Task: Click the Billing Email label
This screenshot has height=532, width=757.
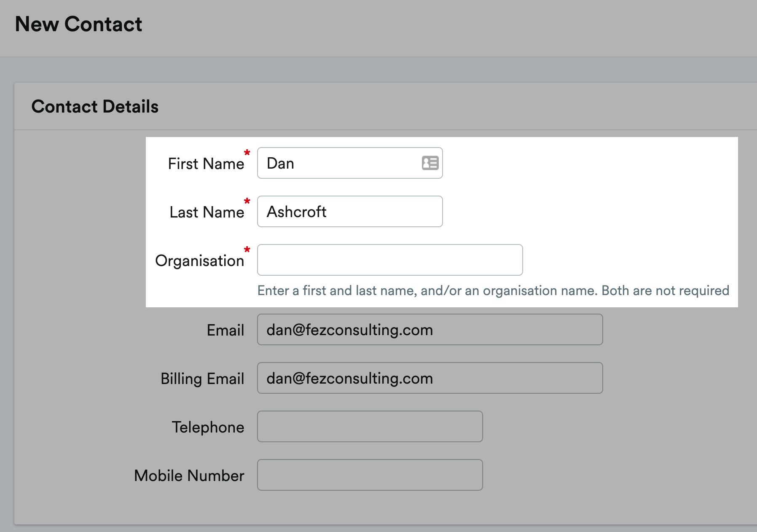Action: click(201, 379)
